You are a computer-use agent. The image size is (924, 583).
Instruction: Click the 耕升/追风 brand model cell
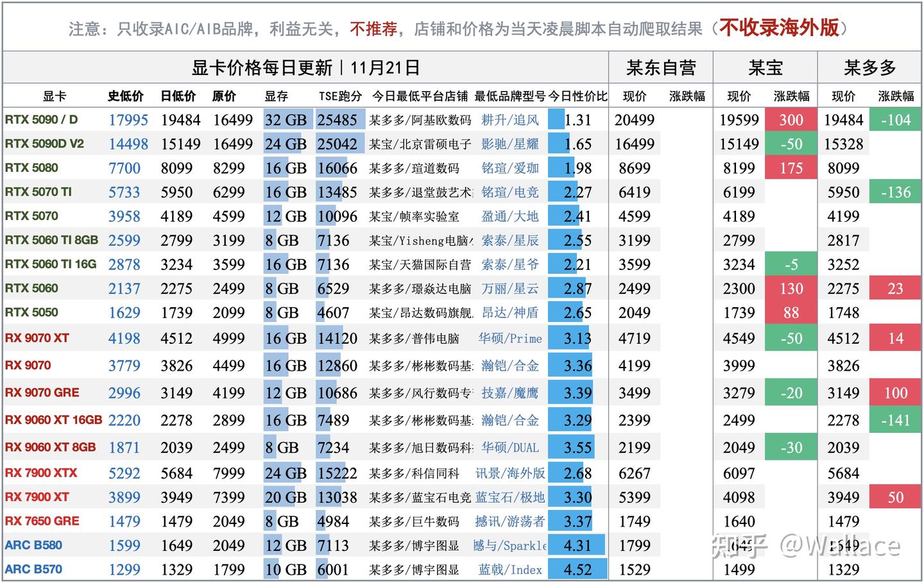click(x=510, y=120)
